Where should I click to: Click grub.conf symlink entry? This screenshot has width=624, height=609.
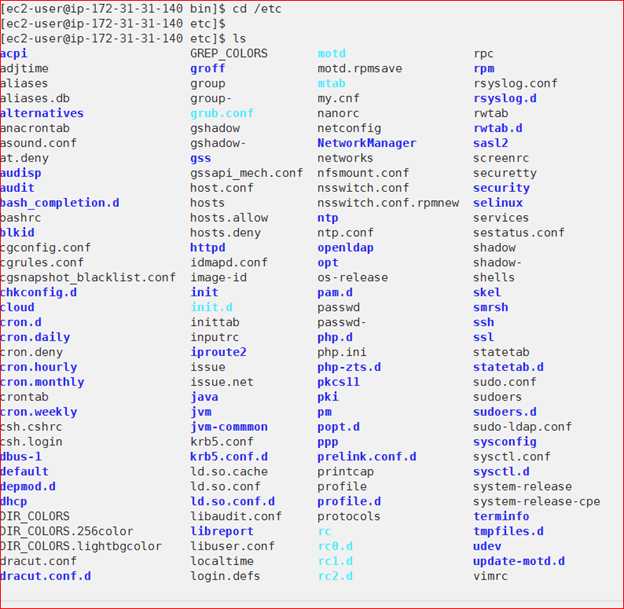[x=222, y=113]
